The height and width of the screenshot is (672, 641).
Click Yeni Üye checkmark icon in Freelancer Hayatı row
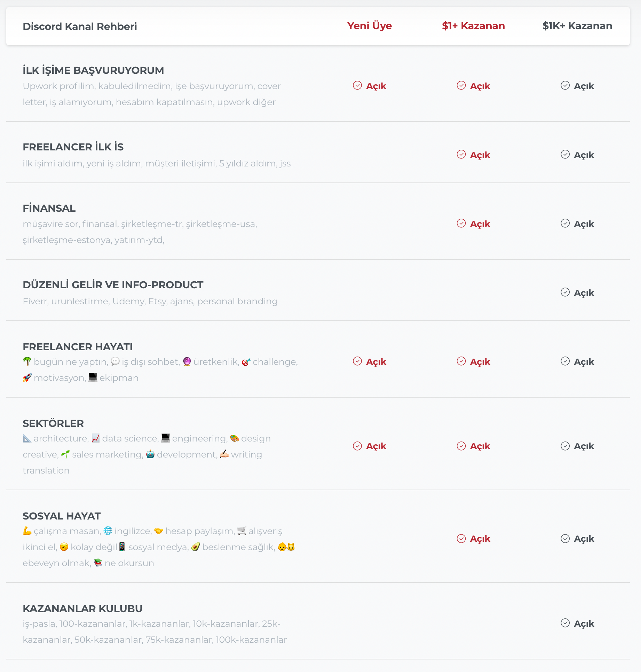[357, 361]
